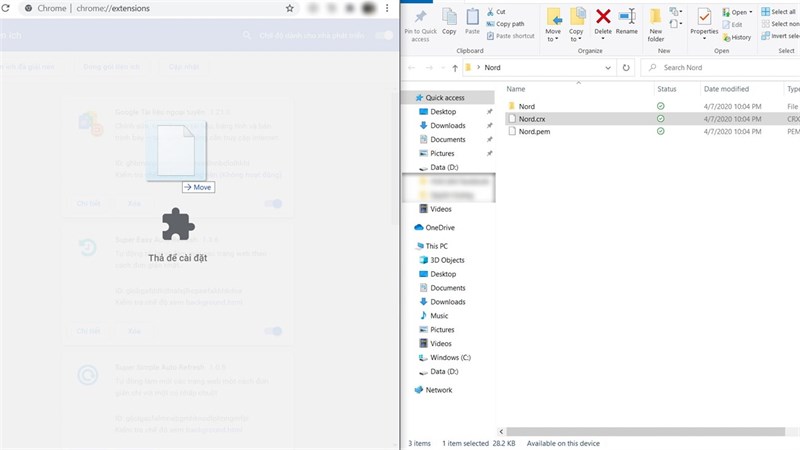The height and width of the screenshot is (450, 800).
Task: Click status icon of Nord.crx row
Action: (661, 119)
